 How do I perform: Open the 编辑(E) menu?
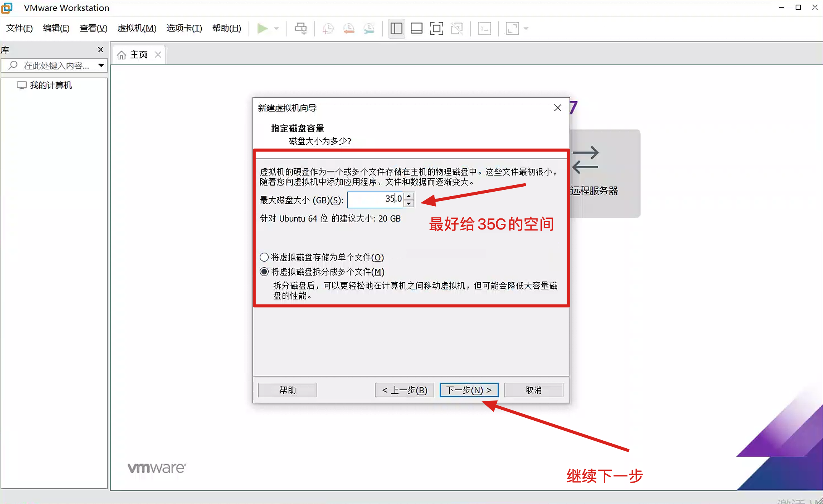pyautogui.click(x=56, y=28)
